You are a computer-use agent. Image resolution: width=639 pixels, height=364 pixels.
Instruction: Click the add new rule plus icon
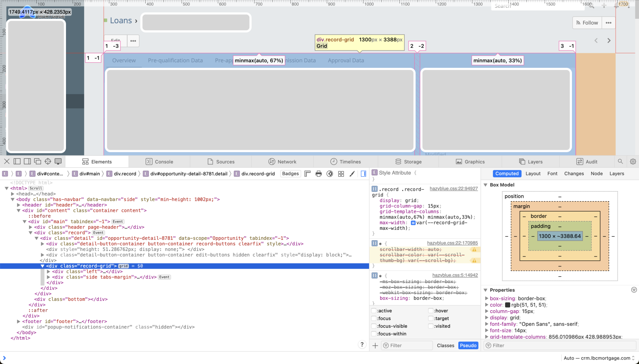375,345
